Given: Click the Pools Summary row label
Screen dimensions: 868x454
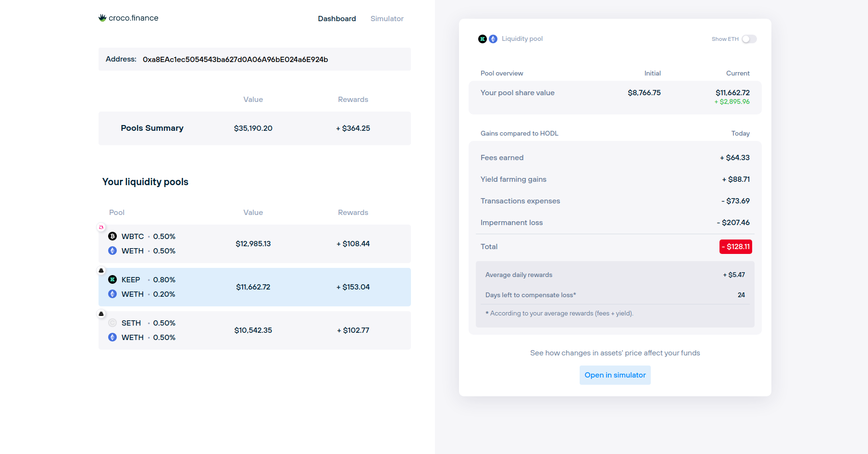Looking at the screenshot, I should (x=152, y=128).
